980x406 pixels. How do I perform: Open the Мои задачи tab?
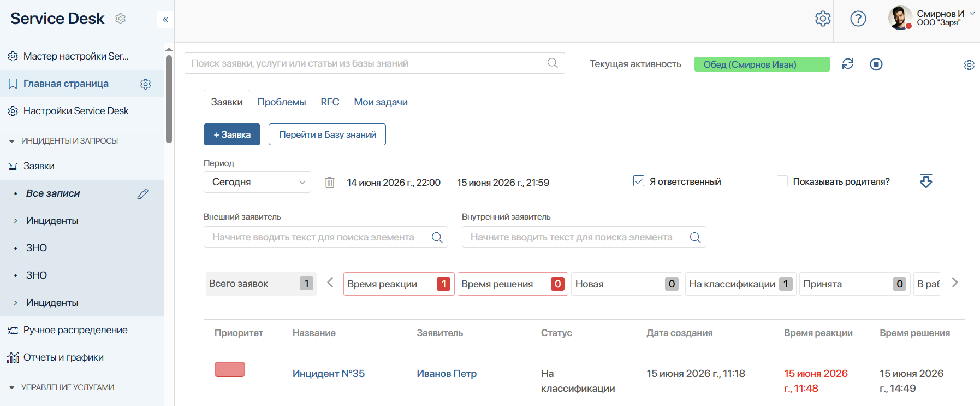pyautogui.click(x=381, y=102)
